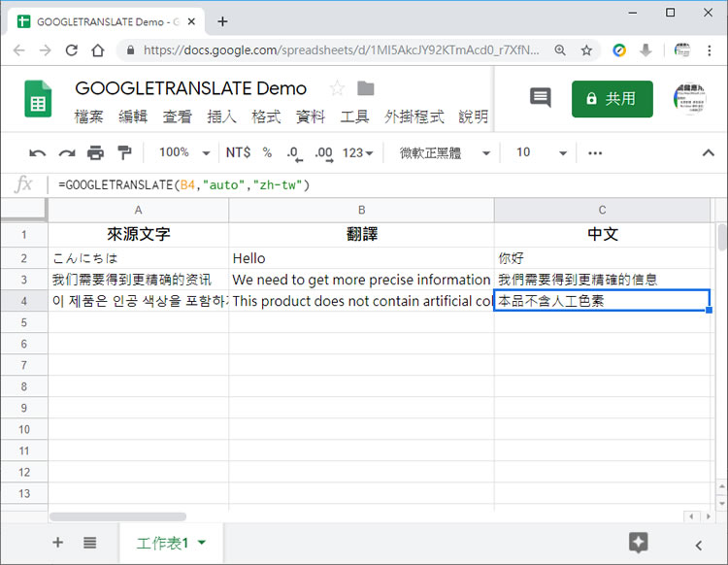Open the 123 number formats dropdown
The height and width of the screenshot is (565, 728).
pos(357,152)
